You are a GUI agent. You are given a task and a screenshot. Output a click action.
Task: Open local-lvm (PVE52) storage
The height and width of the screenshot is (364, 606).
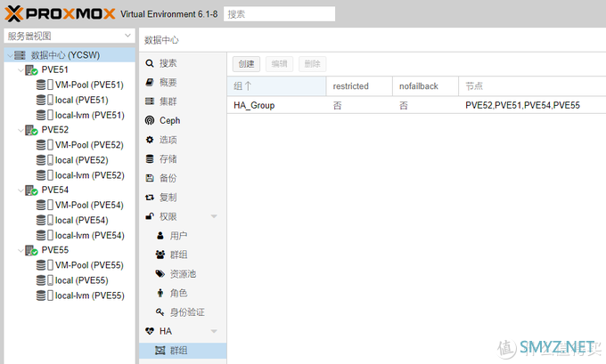[x=90, y=175]
